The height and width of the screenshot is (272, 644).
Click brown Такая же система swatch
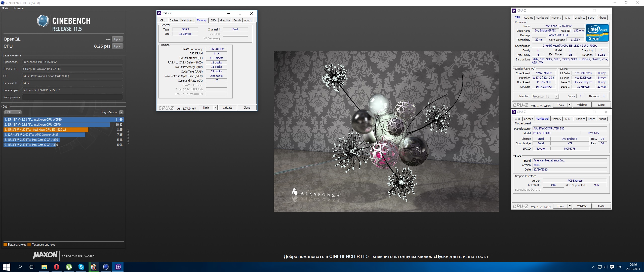pos(29,245)
